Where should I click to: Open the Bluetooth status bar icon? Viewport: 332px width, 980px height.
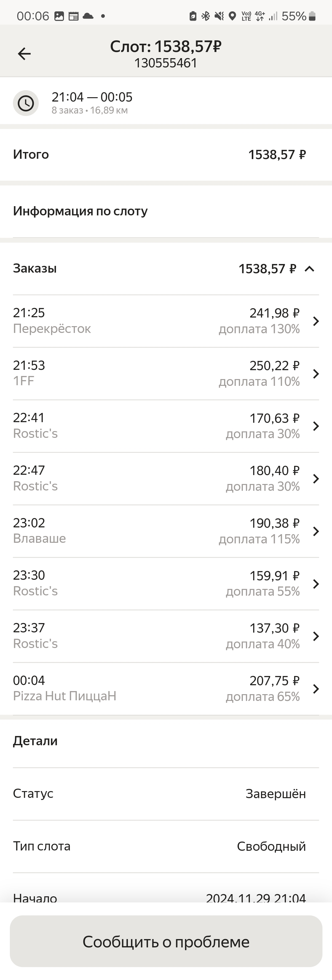pos(205,16)
